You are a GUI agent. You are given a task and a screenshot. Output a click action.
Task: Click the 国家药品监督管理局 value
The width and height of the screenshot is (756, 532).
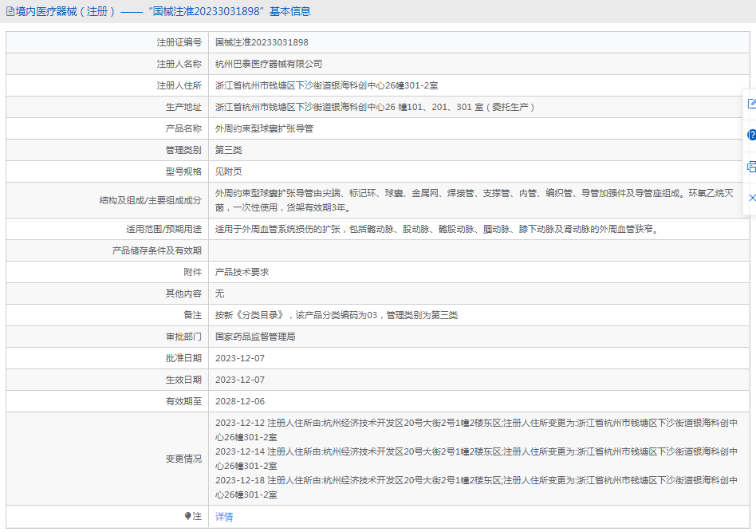pos(255,337)
